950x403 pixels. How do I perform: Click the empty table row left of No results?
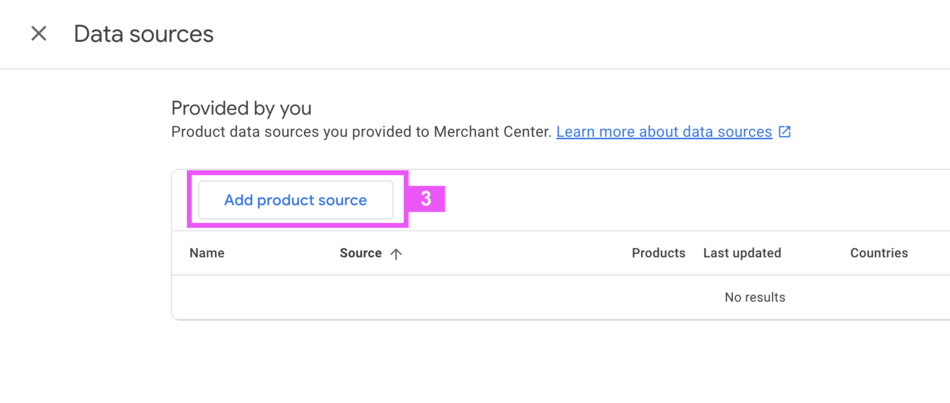click(400, 297)
